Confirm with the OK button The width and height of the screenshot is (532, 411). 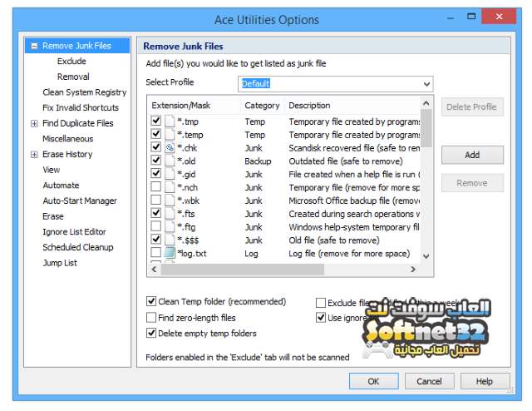[373, 381]
